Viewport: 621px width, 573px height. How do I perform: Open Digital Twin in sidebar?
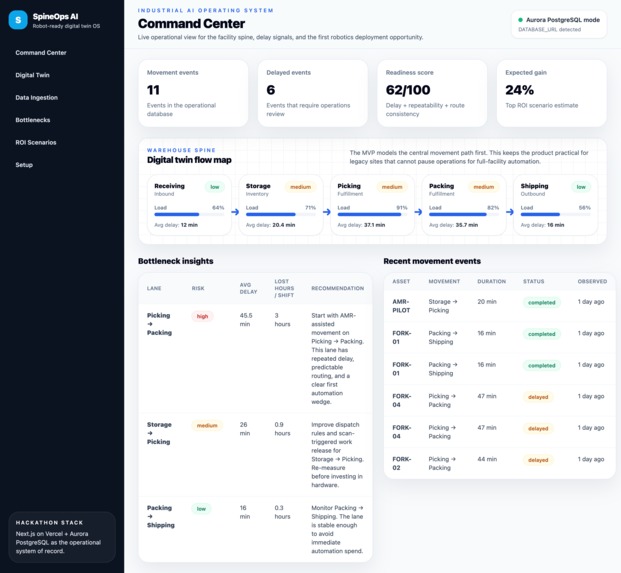32,75
